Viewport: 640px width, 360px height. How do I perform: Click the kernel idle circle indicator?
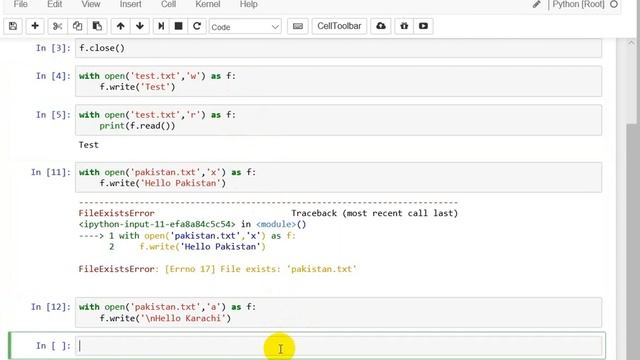614,4
